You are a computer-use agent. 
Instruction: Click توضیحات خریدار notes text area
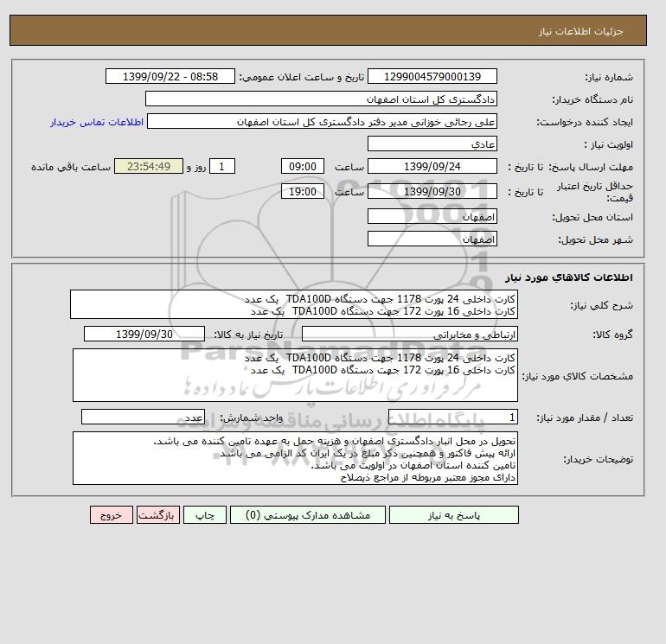click(295, 458)
